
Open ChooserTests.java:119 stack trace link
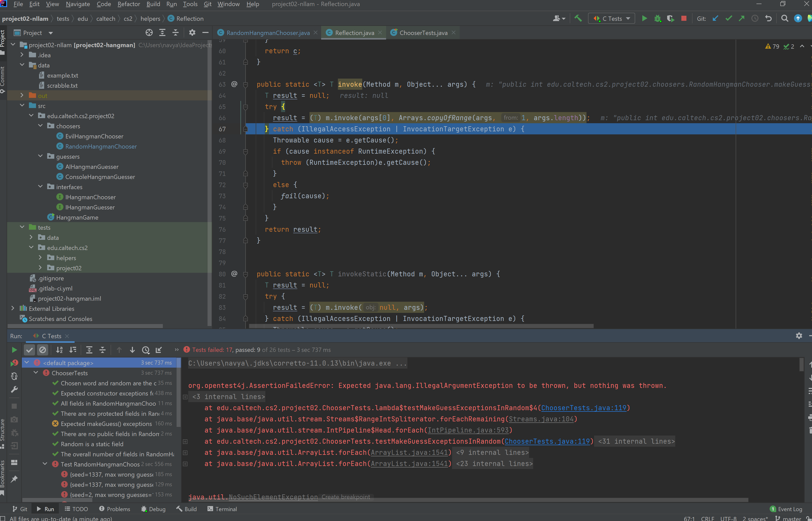(583, 408)
